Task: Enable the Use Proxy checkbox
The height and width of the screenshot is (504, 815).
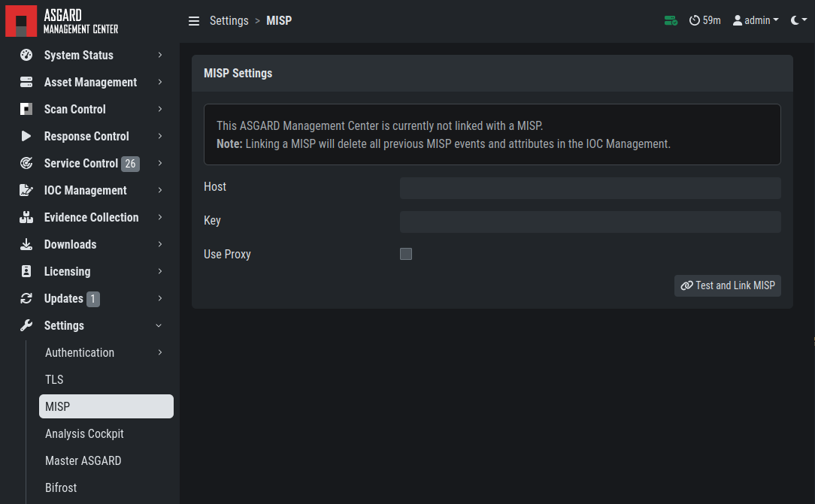Action: click(406, 254)
